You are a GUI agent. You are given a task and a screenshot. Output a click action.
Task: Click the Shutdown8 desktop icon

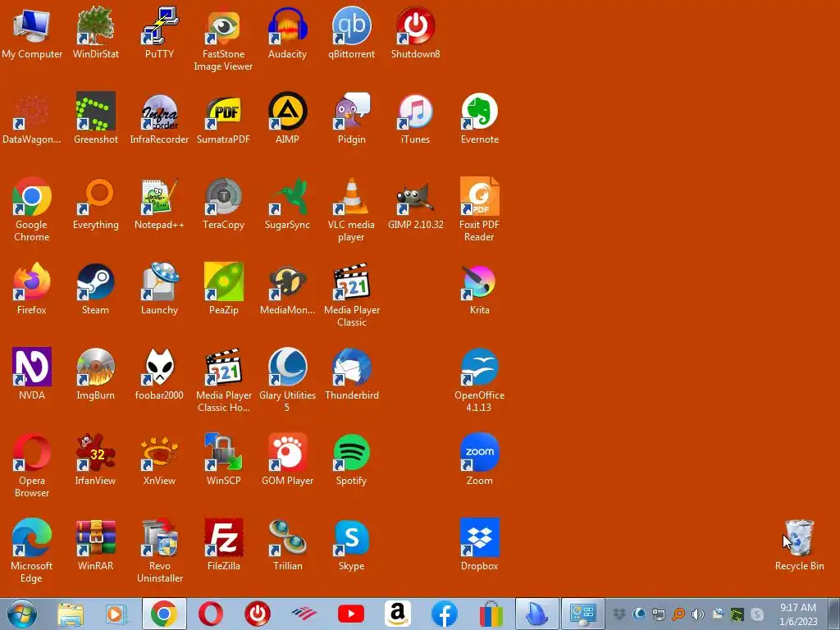coord(416,25)
